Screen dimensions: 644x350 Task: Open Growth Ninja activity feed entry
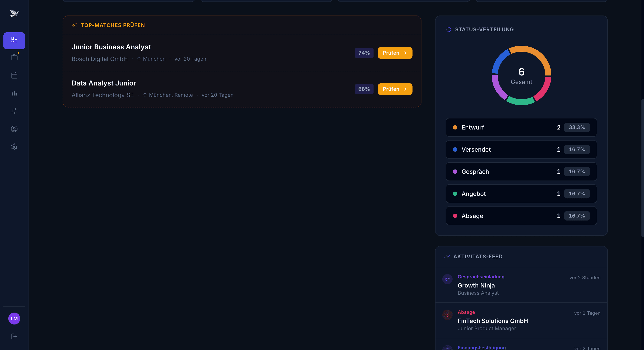(x=476, y=285)
